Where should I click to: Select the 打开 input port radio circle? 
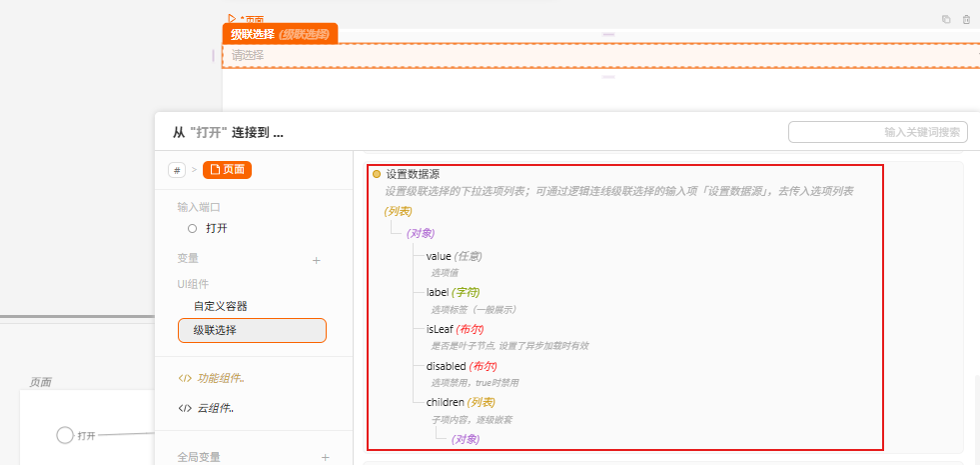point(192,228)
